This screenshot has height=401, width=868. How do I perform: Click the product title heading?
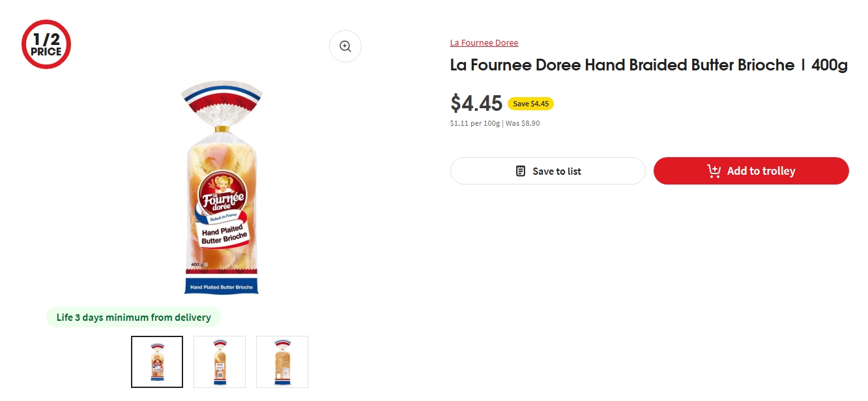coord(648,65)
